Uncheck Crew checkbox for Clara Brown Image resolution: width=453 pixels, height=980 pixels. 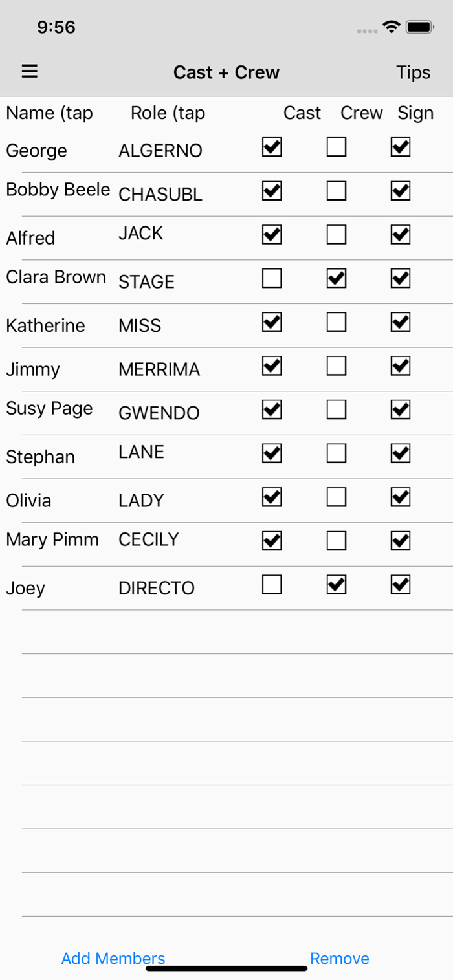click(336, 278)
